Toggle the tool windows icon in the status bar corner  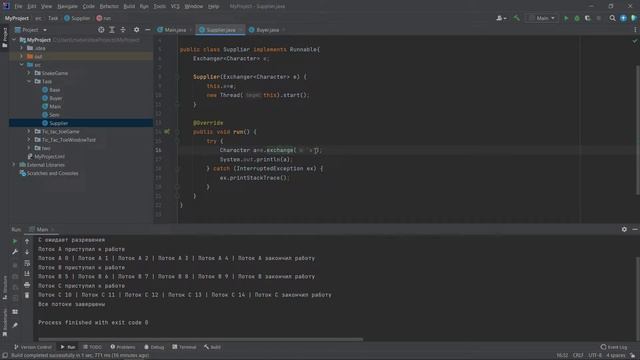[x=4, y=356]
